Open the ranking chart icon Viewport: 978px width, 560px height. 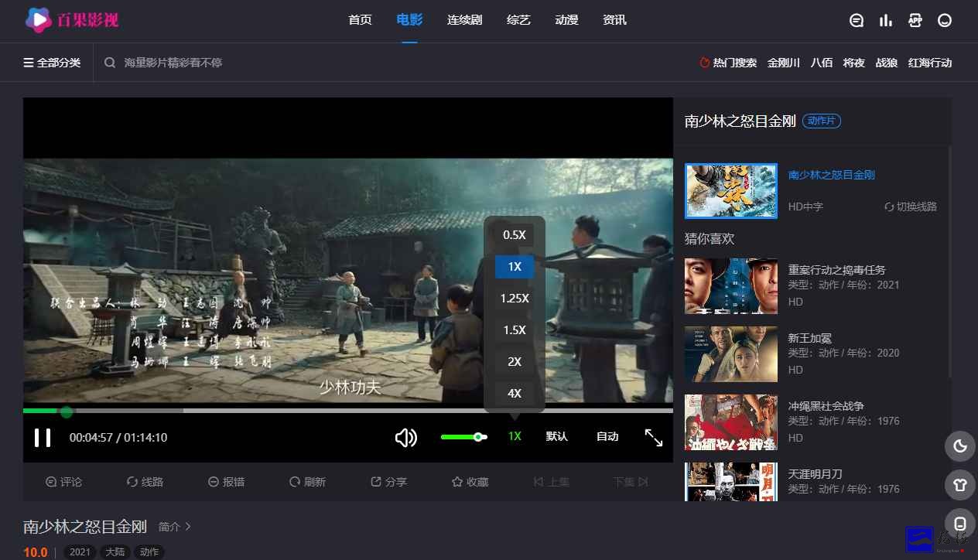tap(886, 21)
